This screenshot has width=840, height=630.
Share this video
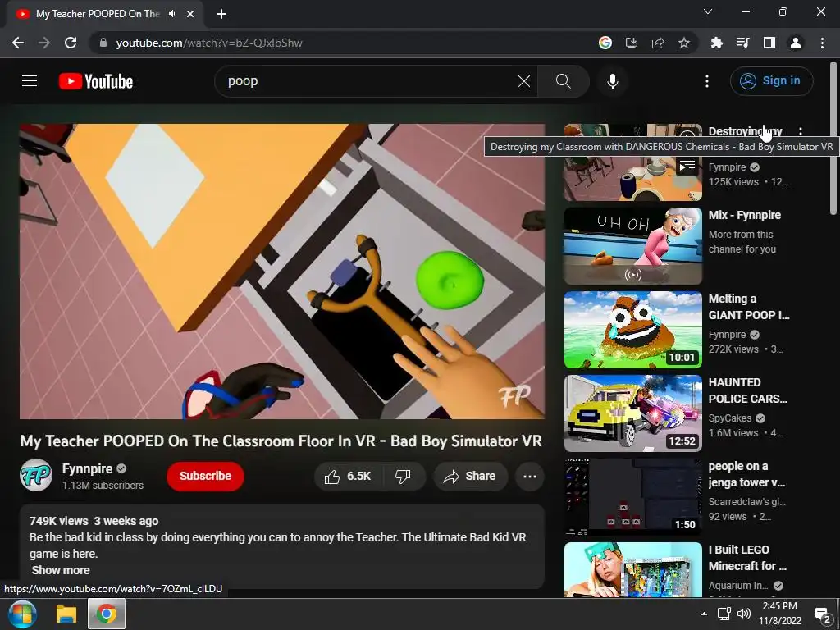(470, 477)
